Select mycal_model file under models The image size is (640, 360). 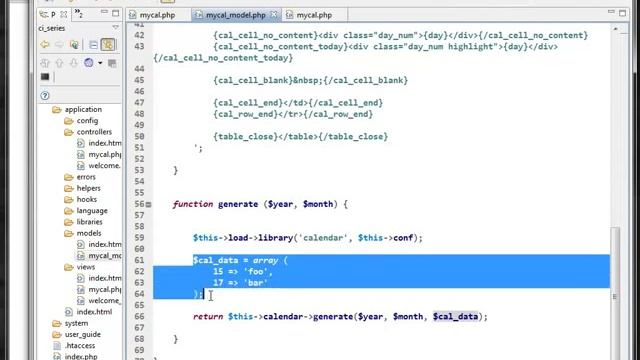click(x=104, y=256)
